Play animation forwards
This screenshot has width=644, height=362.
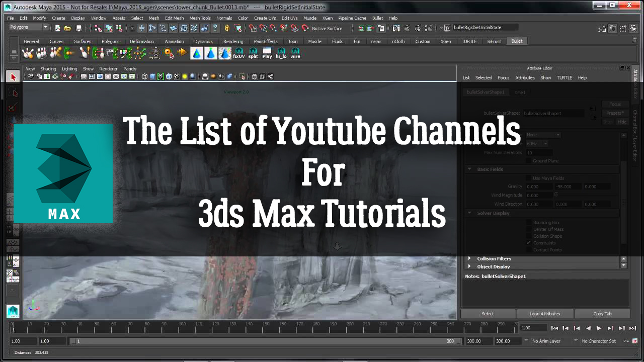click(x=599, y=328)
